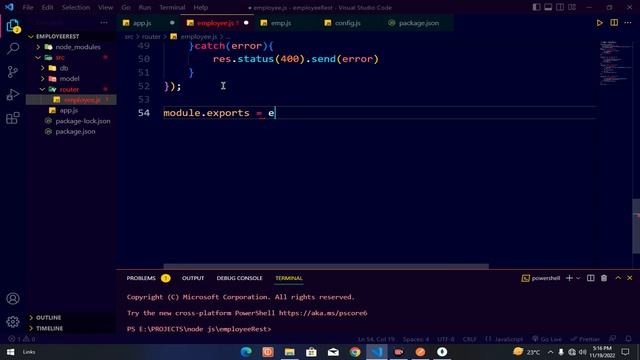Toggle Panel layout icon in title bar
The image size is (640, 360).
[548, 7]
